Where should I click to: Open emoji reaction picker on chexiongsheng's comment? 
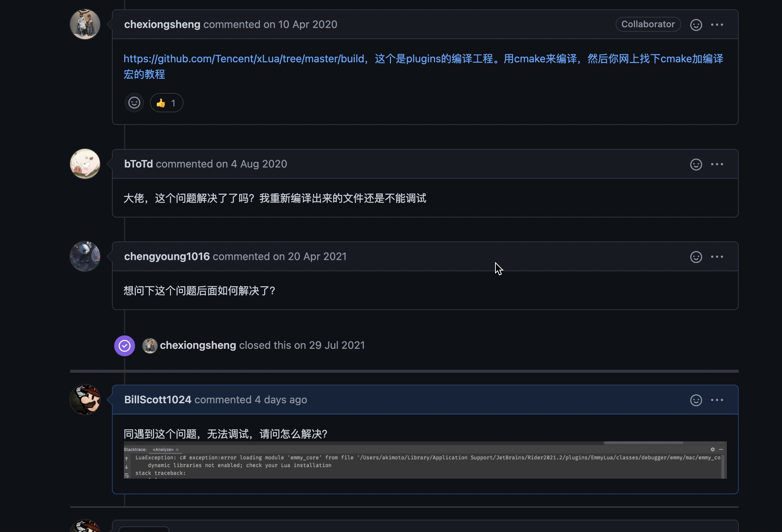coord(695,24)
